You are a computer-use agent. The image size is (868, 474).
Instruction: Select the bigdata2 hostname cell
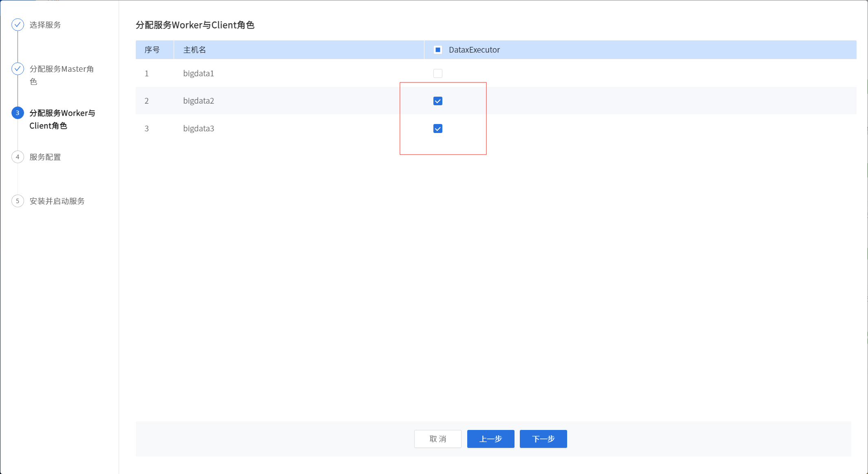coord(199,101)
